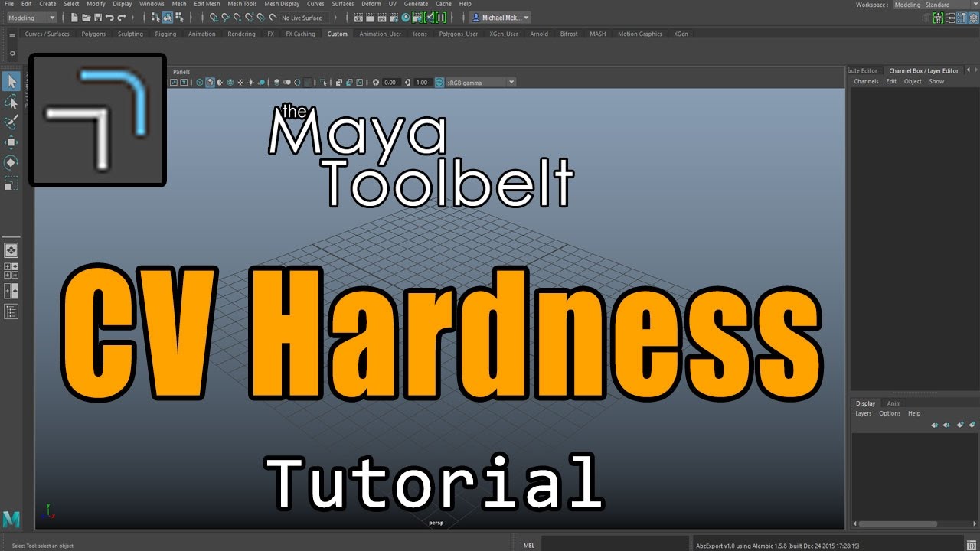
Task: Select the arrow Select tool in the toolbox
Action: [x=11, y=81]
